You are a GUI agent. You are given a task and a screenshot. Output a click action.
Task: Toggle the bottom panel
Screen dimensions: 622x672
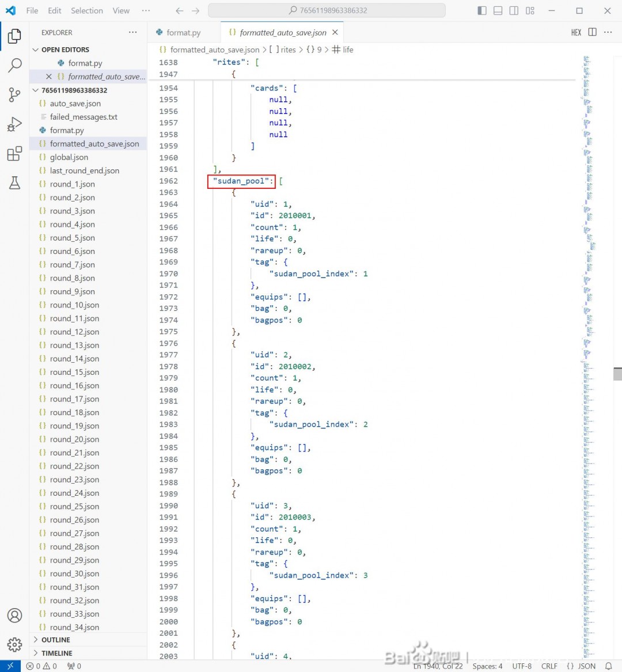(x=498, y=11)
